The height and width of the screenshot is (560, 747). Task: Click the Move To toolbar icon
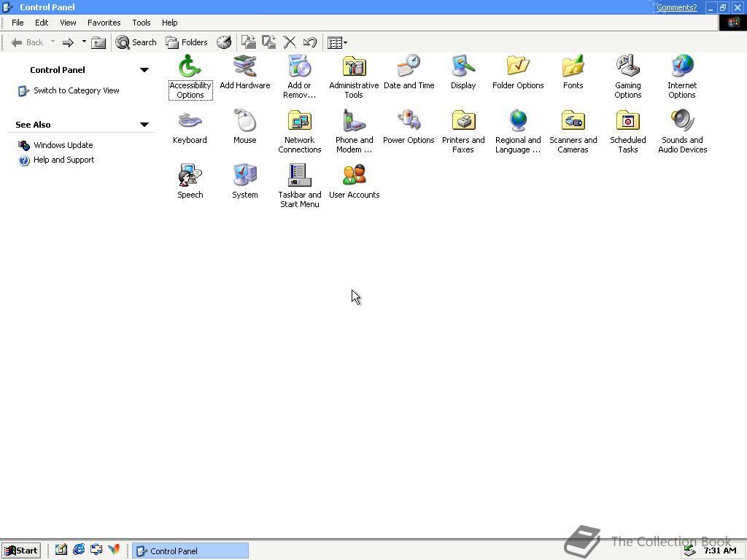248,42
